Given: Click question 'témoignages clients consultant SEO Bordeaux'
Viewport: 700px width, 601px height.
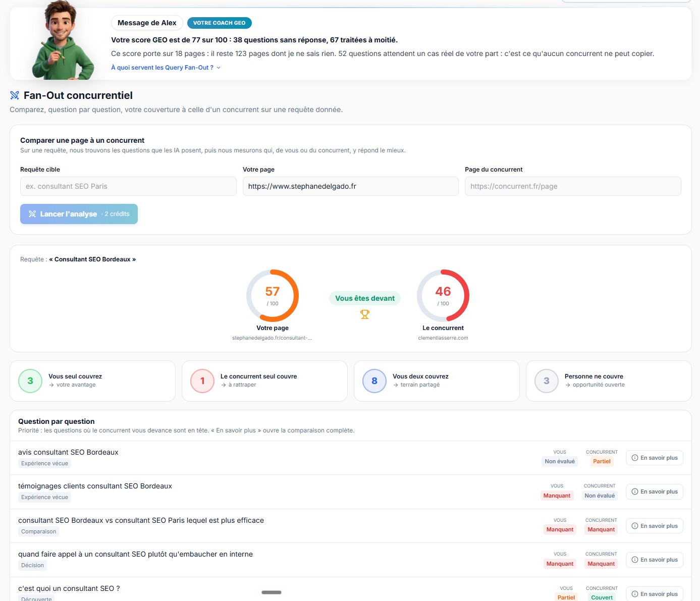Looking at the screenshot, I should [x=95, y=486].
